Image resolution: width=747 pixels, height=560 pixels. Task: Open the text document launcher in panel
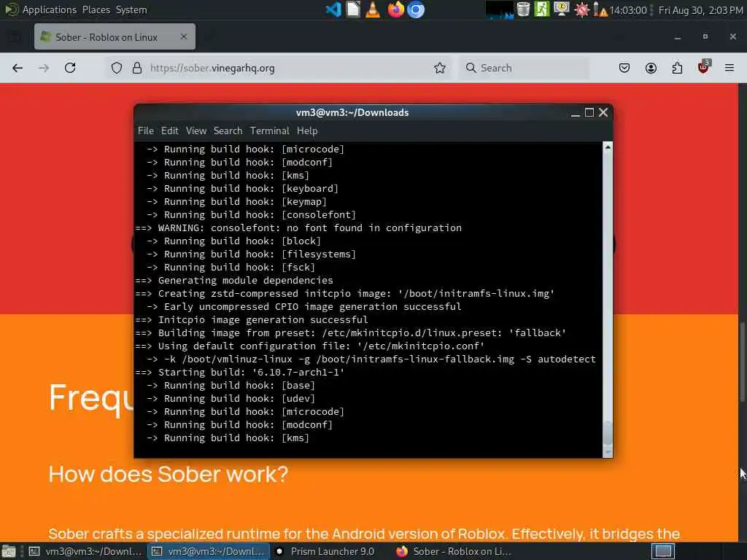tap(353, 9)
